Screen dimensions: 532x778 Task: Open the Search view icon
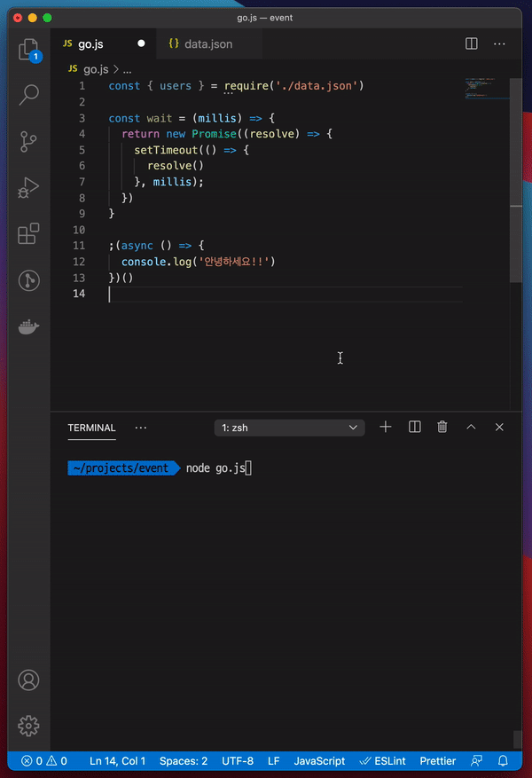[x=28, y=94]
